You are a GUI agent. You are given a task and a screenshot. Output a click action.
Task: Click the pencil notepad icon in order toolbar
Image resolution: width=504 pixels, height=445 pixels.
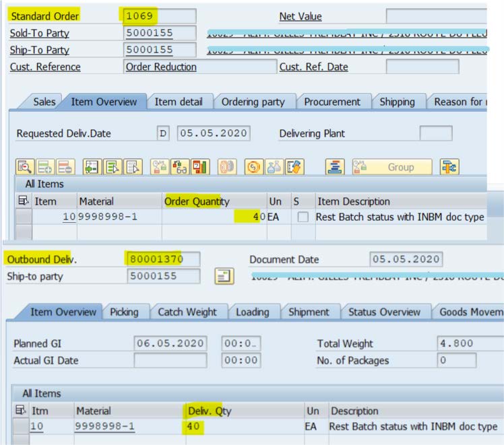tap(293, 167)
